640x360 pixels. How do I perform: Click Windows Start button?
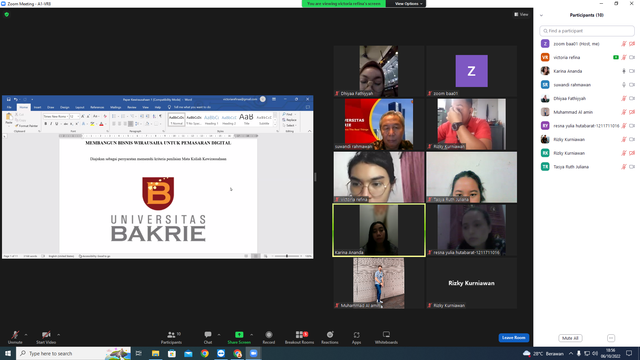[x=8, y=353]
